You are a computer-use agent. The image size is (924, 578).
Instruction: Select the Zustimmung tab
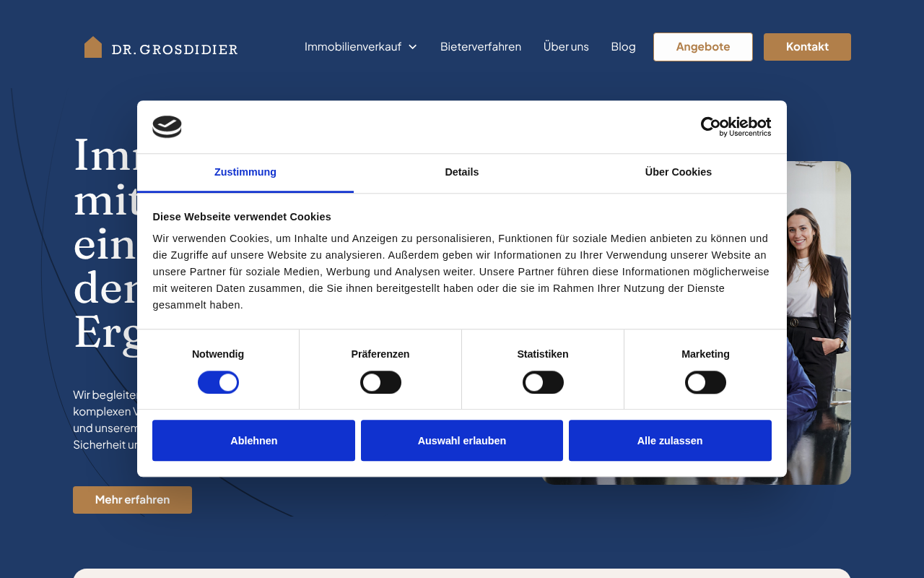245,173
